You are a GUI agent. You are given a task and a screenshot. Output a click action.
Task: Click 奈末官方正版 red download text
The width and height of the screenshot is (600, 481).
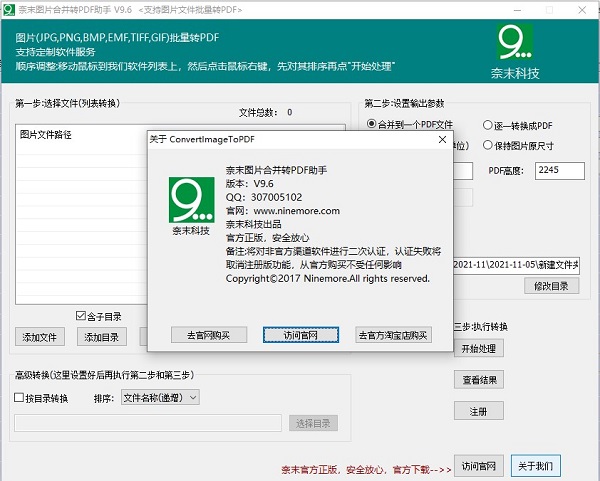(x=366, y=470)
